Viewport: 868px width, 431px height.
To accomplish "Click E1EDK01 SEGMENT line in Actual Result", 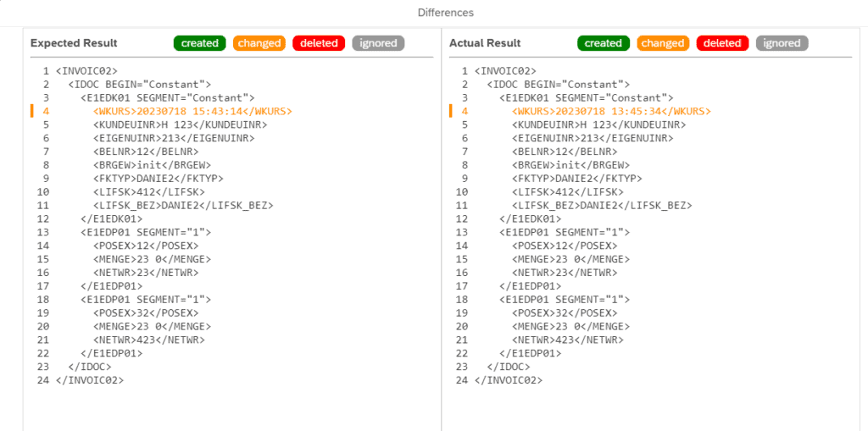I will pos(587,98).
